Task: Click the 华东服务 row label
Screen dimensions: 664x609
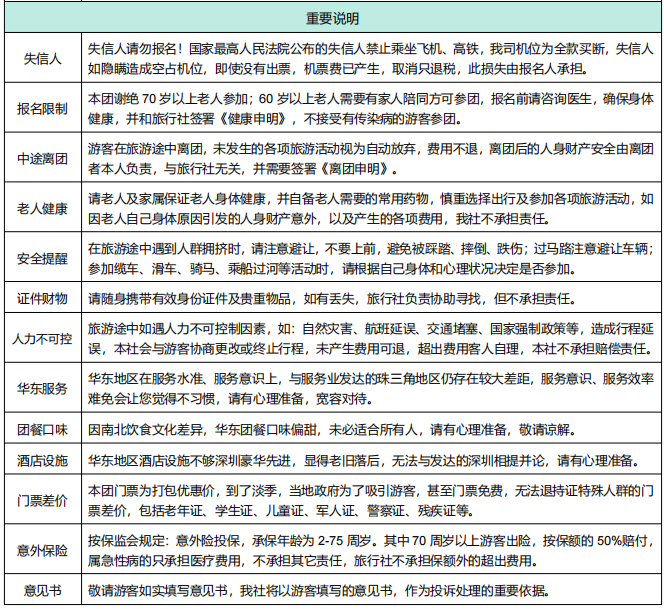Action: click(42, 388)
